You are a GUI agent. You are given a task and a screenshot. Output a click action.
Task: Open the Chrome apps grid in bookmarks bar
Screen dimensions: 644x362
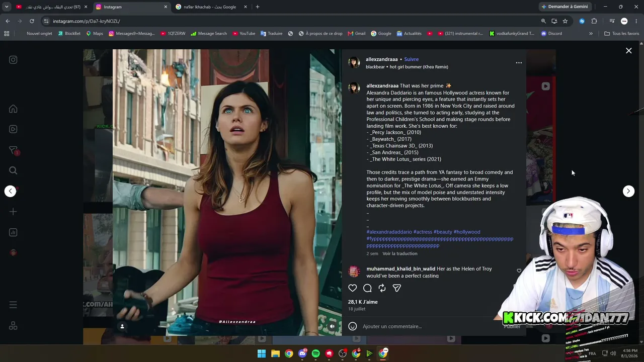(x=7, y=34)
